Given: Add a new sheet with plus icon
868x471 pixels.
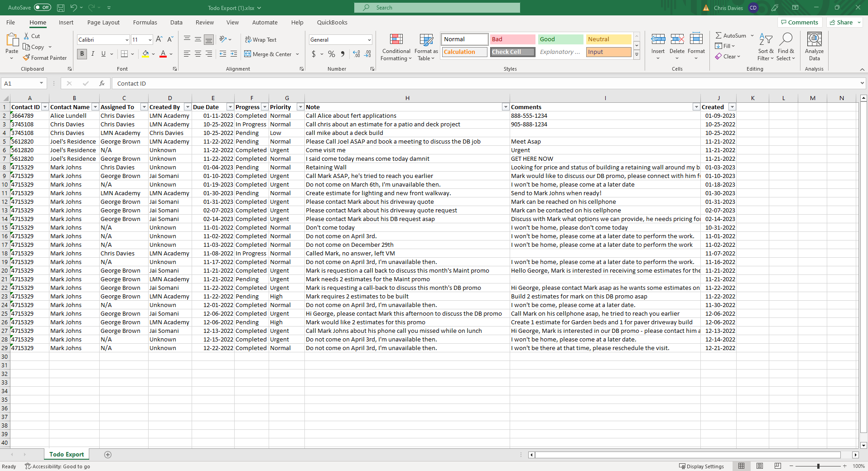Looking at the screenshot, I should tap(108, 455).
